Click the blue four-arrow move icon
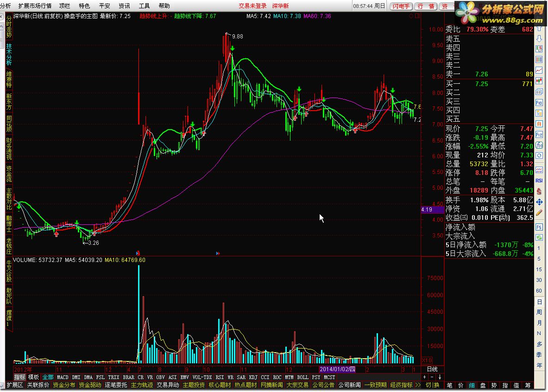 539,202
